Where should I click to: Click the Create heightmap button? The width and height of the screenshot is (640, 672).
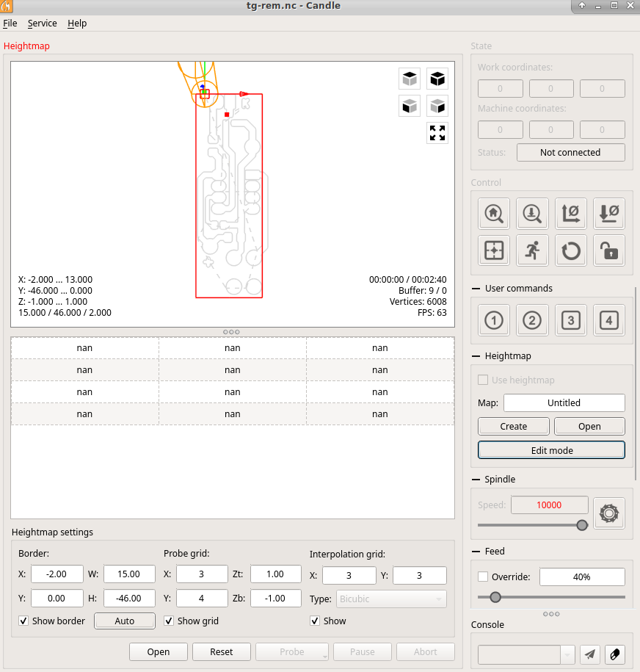click(x=513, y=427)
